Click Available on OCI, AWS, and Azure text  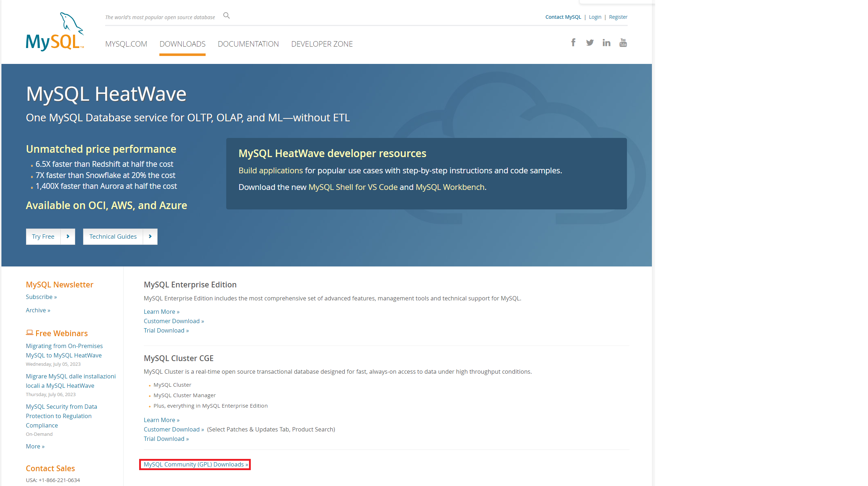(x=107, y=205)
